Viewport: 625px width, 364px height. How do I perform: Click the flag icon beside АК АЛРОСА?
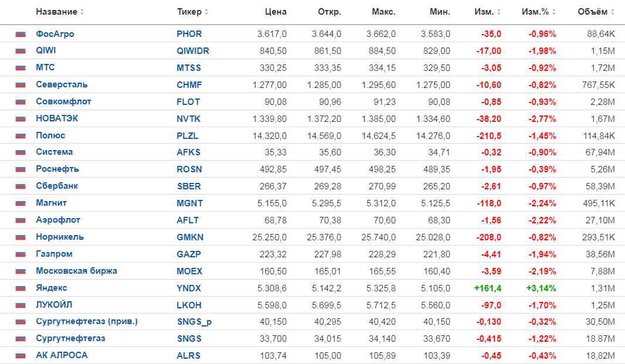coord(21,356)
